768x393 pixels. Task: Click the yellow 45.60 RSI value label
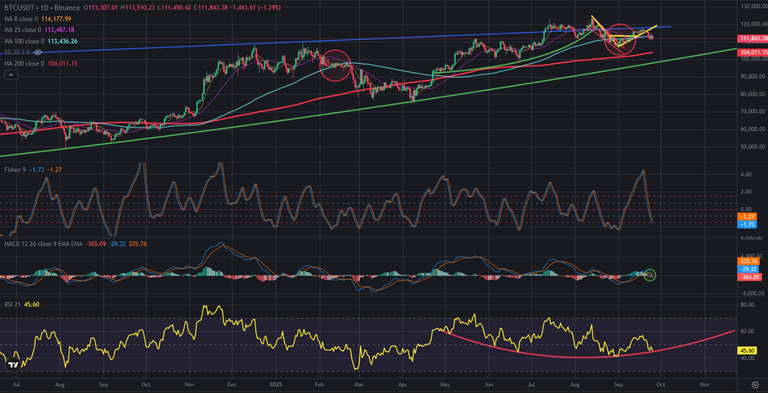point(747,350)
